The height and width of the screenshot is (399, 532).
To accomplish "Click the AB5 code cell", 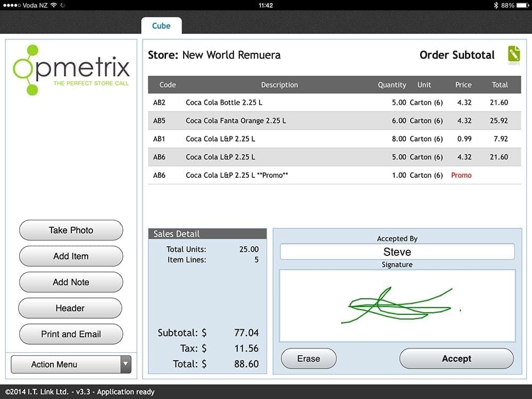I will (x=159, y=121).
